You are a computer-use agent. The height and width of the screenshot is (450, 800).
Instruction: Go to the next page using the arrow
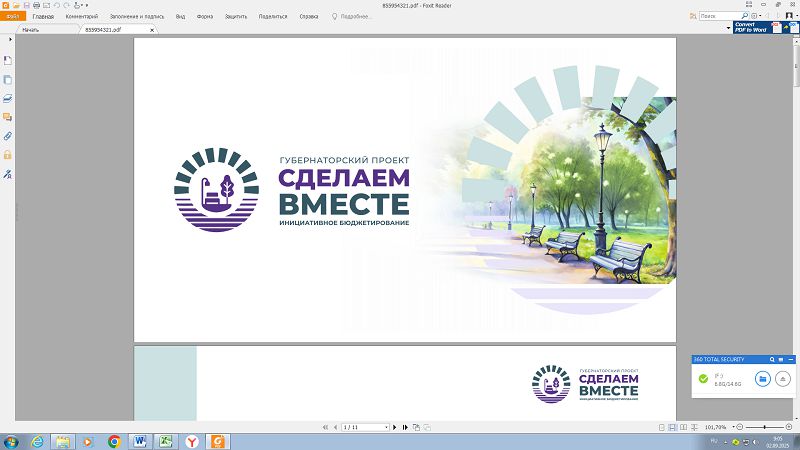coord(394,427)
